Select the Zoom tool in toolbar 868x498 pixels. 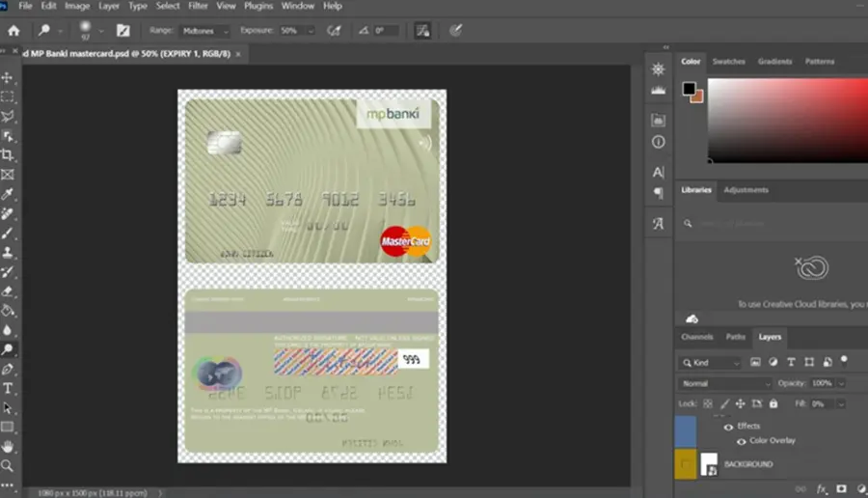(7, 466)
